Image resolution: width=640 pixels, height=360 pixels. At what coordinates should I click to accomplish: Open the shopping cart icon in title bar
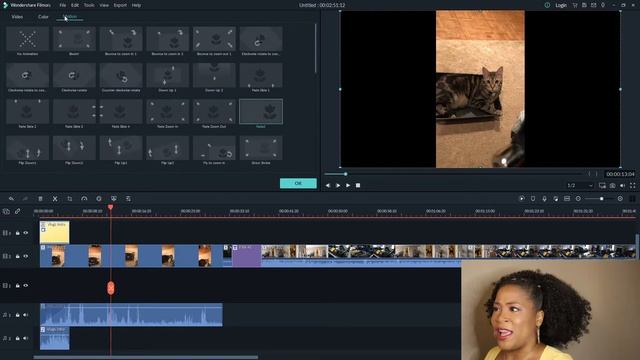click(575, 5)
